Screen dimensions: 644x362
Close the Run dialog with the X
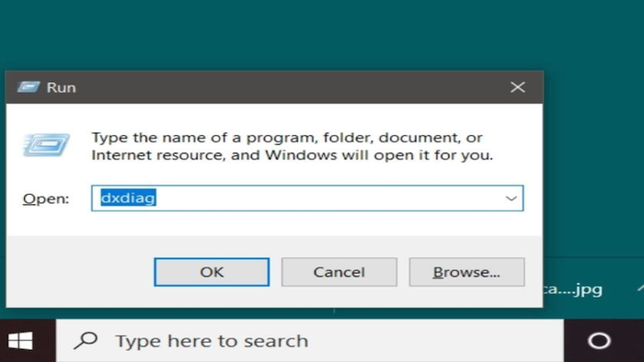click(517, 87)
